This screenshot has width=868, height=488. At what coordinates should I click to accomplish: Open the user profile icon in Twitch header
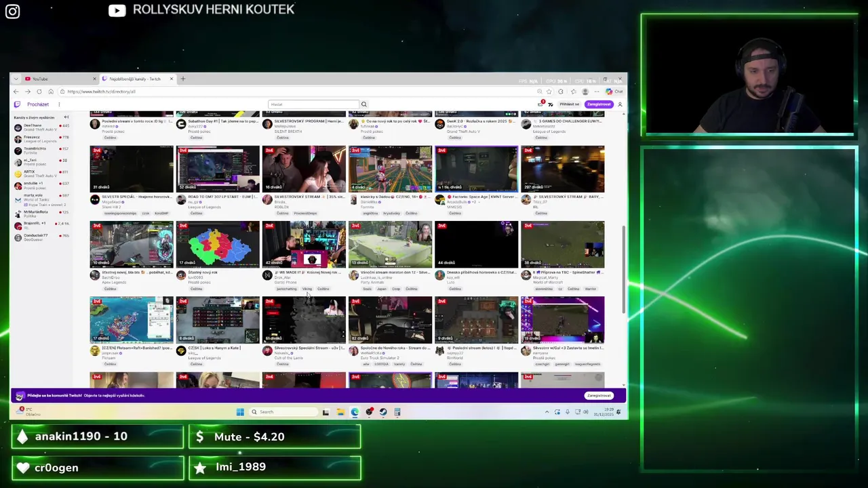coord(620,104)
